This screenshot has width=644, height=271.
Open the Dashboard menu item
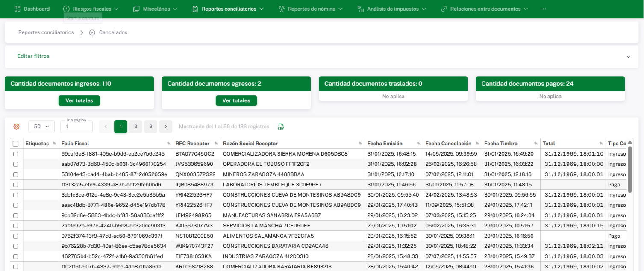point(32,9)
